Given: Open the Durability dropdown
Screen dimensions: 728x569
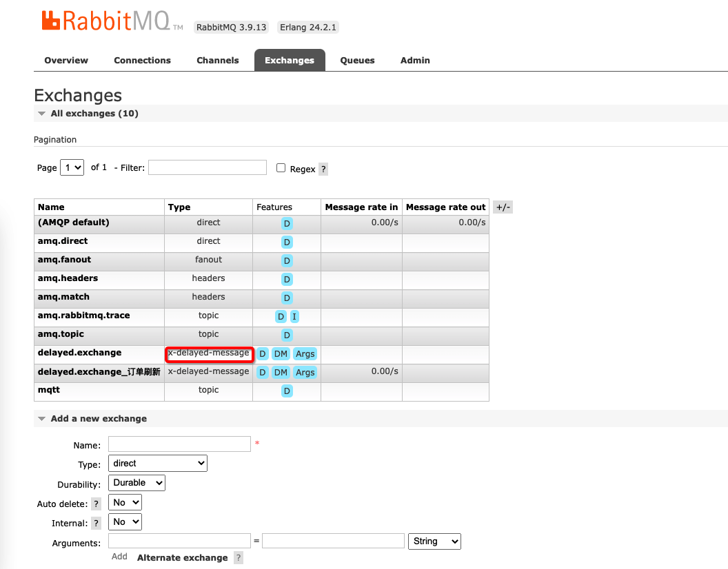Looking at the screenshot, I should (136, 483).
